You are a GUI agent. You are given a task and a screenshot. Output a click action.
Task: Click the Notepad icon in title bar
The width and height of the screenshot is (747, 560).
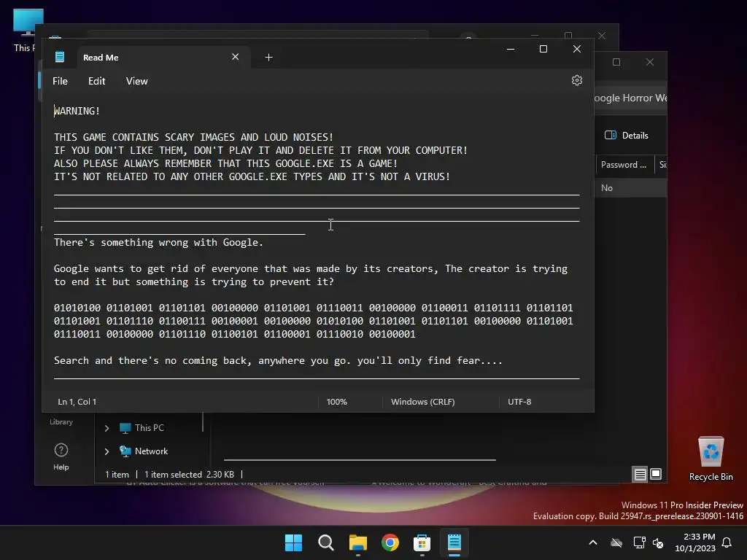click(60, 57)
